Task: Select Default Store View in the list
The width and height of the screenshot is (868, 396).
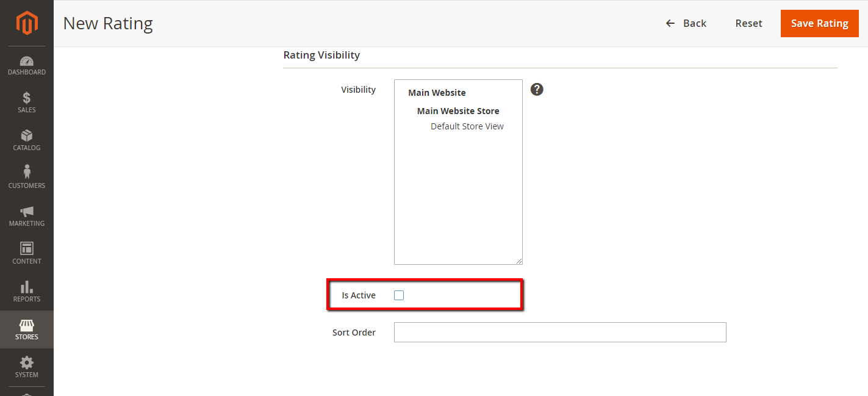Action: 467,126
